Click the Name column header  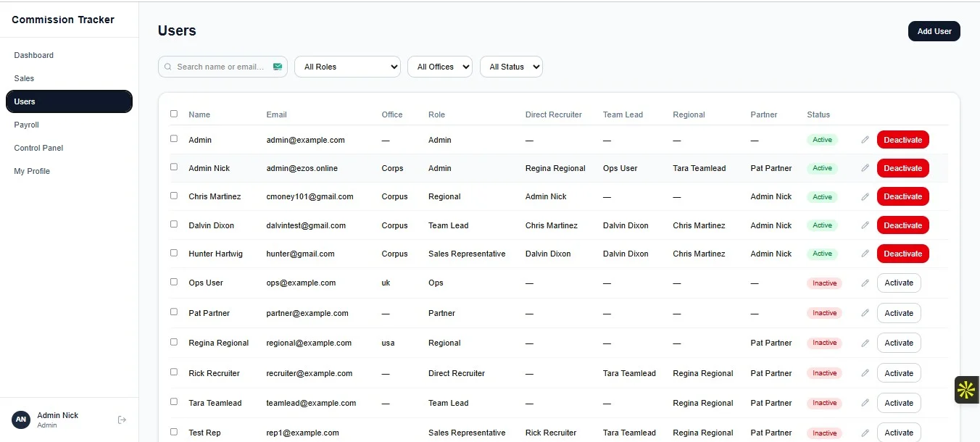(199, 114)
